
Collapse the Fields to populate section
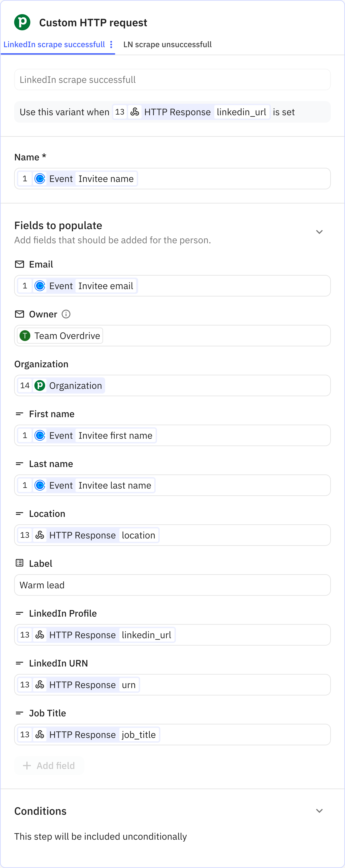pyautogui.click(x=319, y=232)
